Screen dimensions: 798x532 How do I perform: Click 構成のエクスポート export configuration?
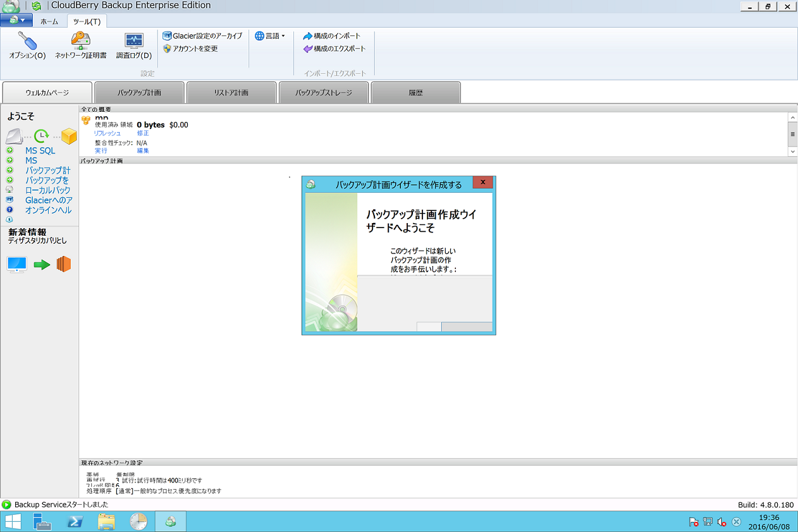[335, 49]
